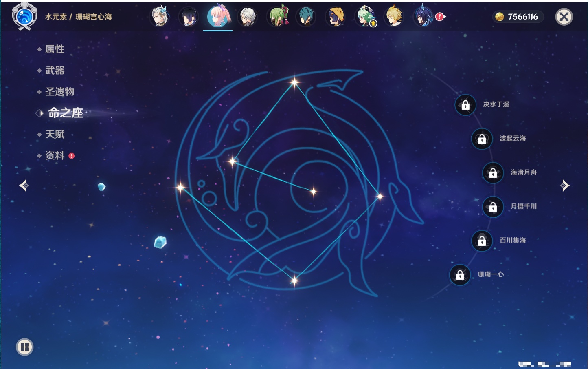Open locked constellation 海渚月舟

point(493,172)
